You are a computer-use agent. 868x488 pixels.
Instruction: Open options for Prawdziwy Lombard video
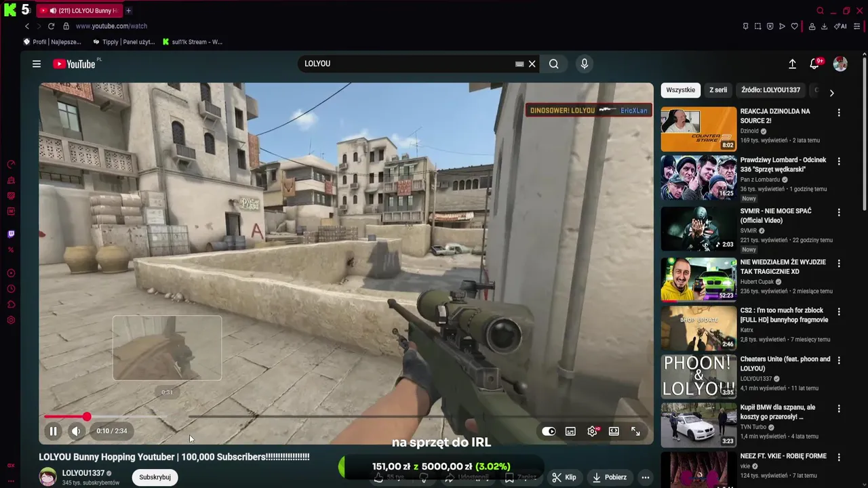[839, 162]
